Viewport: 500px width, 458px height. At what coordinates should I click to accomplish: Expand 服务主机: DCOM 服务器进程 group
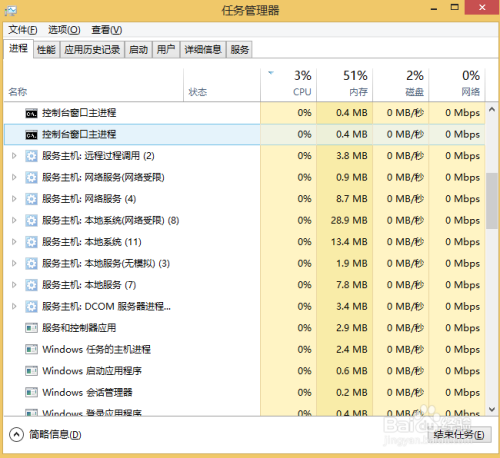(14, 306)
